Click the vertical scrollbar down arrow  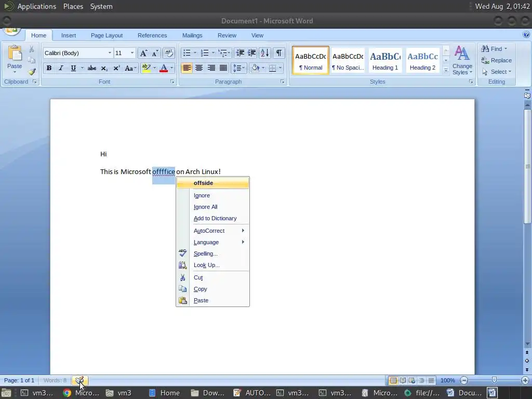[x=527, y=344]
